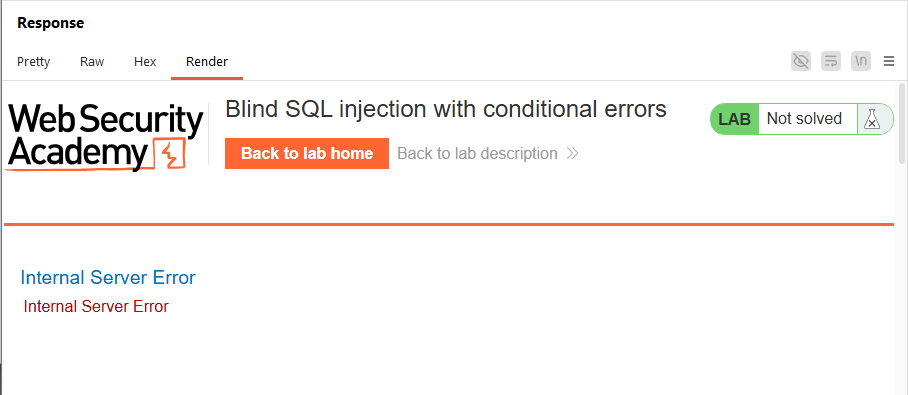Click the flask icon in lab status
The width and height of the screenshot is (908, 395).
[x=872, y=119]
